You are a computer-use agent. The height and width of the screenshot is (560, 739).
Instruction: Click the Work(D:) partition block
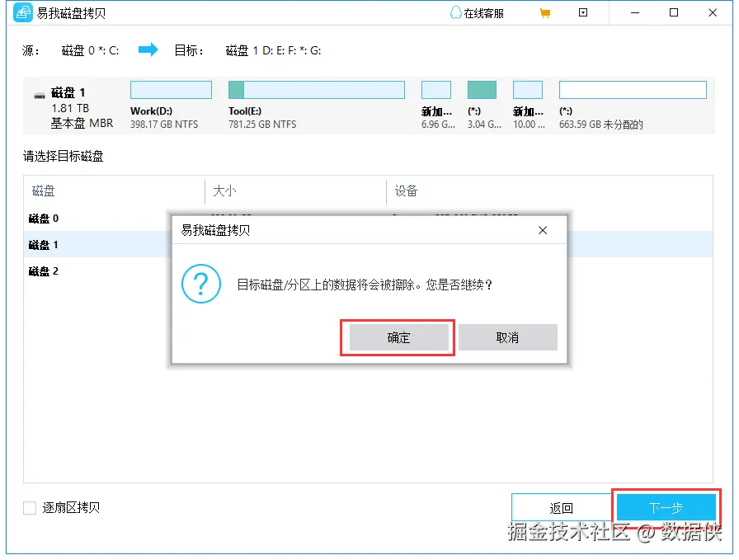click(171, 89)
